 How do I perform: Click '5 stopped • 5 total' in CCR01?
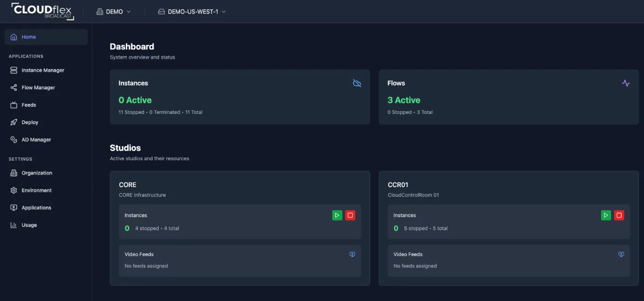(x=426, y=228)
